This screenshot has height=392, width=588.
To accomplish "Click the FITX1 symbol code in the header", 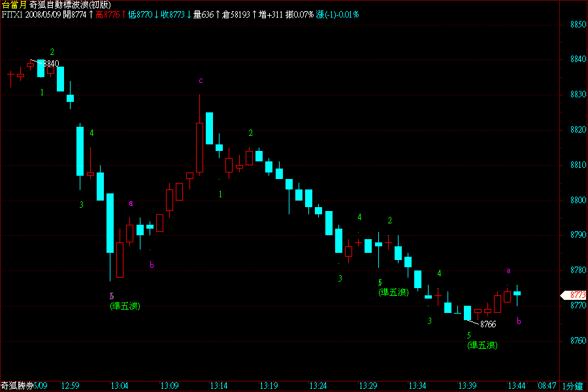I will coord(12,14).
